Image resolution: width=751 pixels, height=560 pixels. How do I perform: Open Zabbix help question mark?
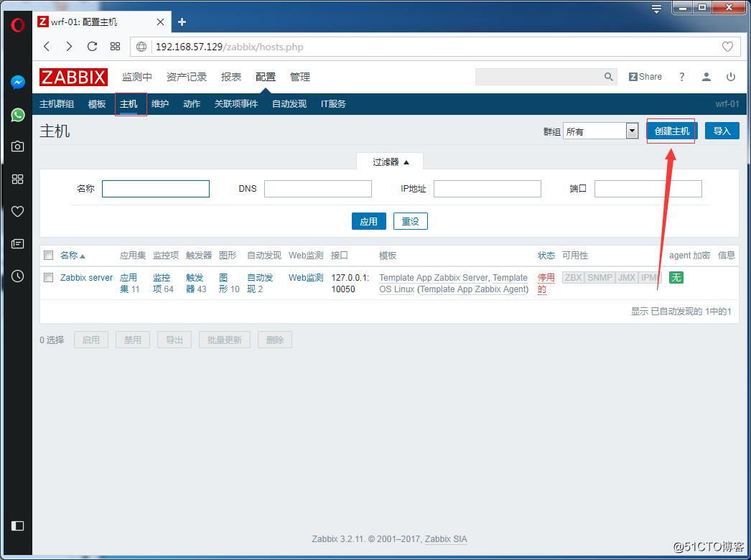point(681,77)
